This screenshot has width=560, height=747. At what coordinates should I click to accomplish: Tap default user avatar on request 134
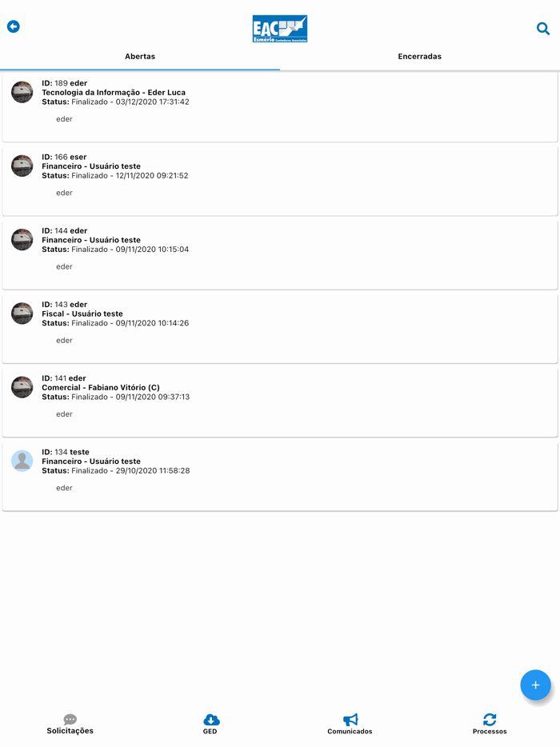pyautogui.click(x=22, y=461)
